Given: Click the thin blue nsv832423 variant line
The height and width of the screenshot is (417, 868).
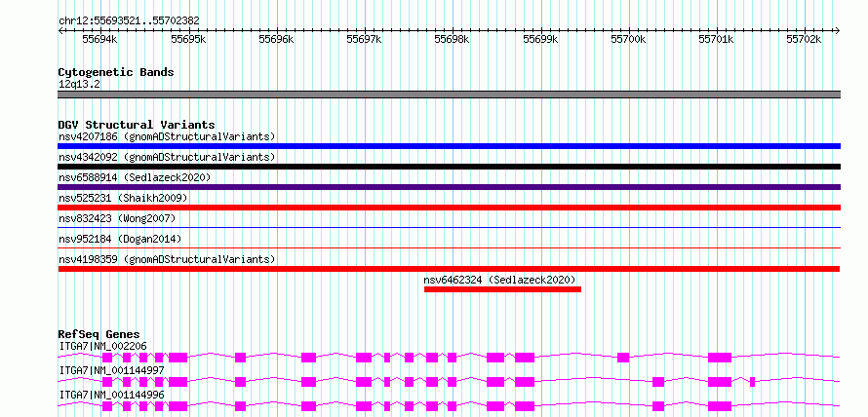Looking at the screenshot, I should coord(449,227).
